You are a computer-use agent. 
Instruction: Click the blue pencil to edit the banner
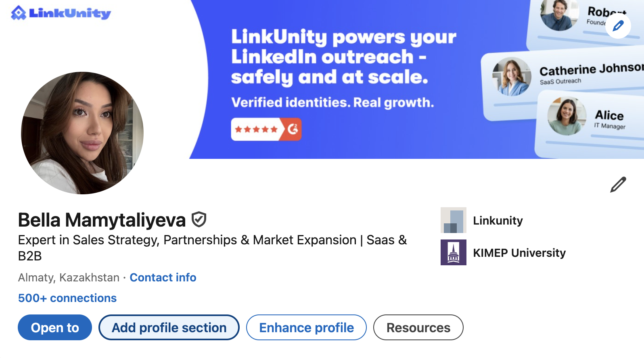point(618,26)
